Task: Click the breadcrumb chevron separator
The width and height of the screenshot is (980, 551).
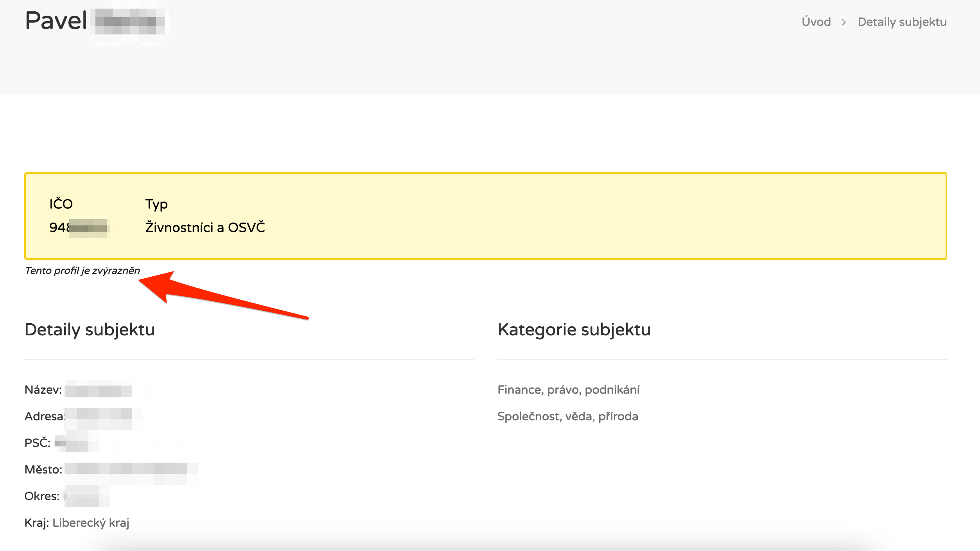Action: pos(844,22)
